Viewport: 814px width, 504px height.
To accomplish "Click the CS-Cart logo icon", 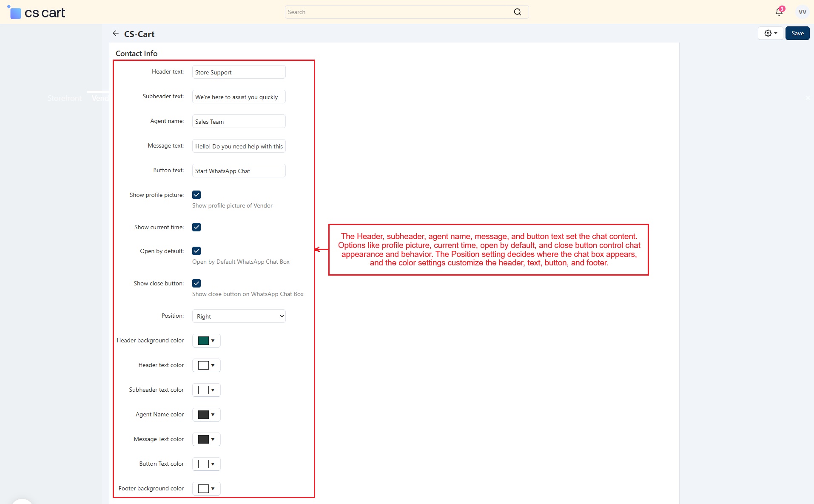I will tap(15, 12).
